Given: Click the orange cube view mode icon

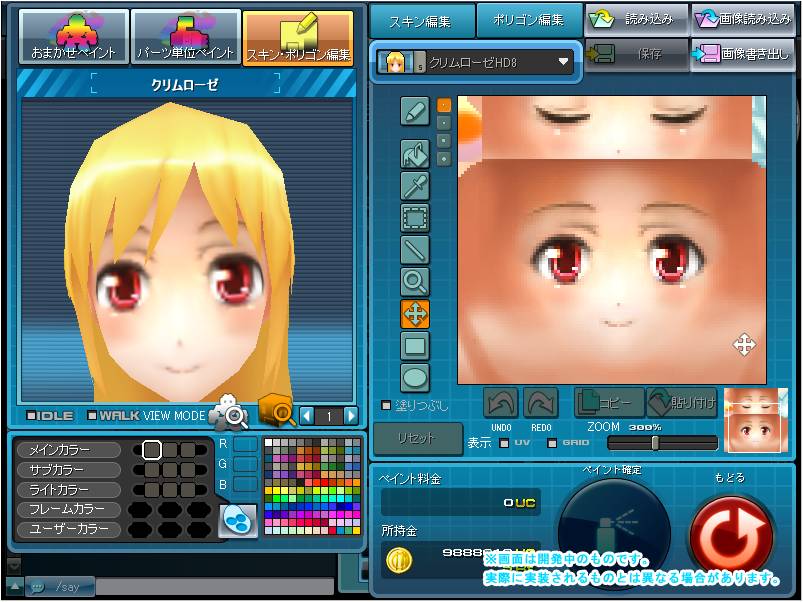Looking at the screenshot, I should coord(277,410).
